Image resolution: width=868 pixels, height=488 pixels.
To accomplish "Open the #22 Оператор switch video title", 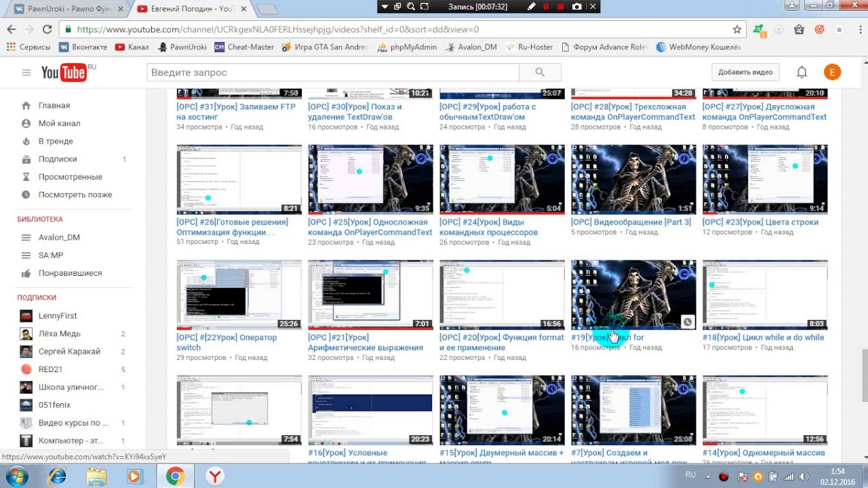I will [226, 342].
